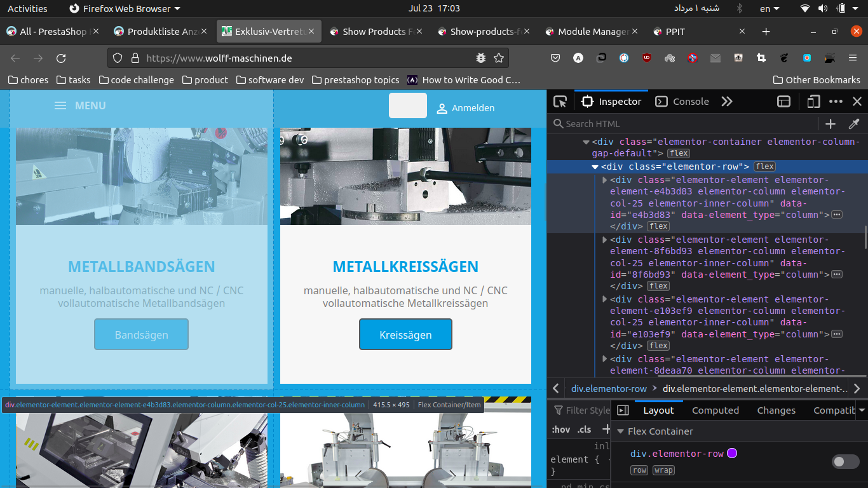This screenshot has width=868, height=488.
Task: Collapse the elementor-container div node
Action: click(587, 142)
